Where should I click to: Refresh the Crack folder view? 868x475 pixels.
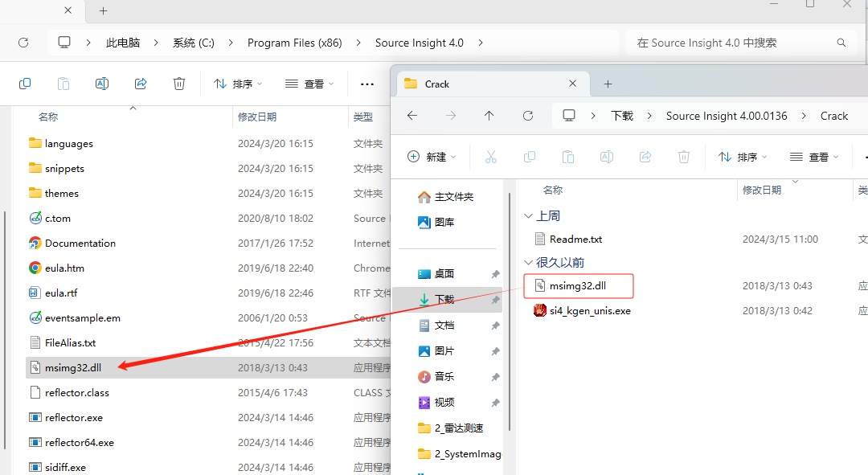point(528,116)
